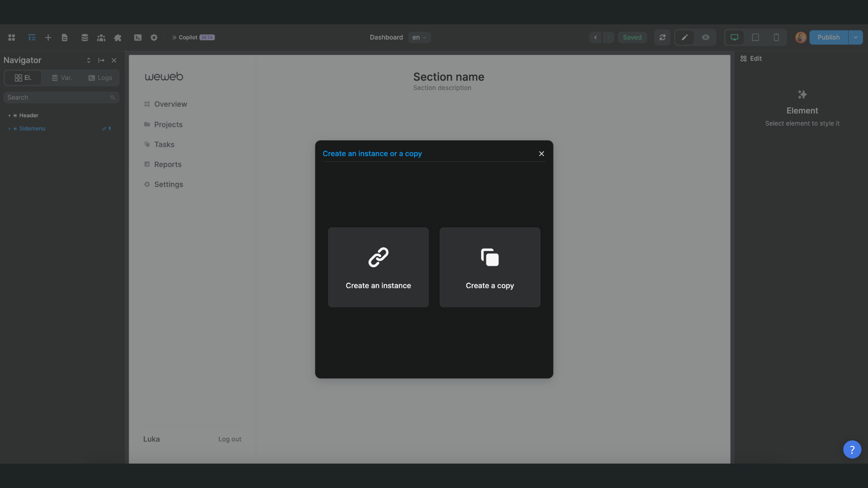Open the Plugins puzzle icon
868x488 pixels.
pos(118,38)
